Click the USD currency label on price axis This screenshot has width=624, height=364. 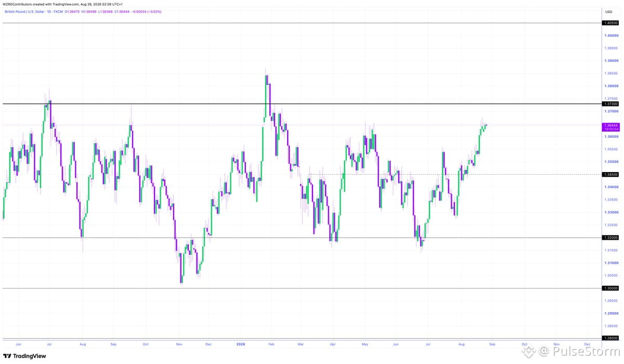(609, 11)
